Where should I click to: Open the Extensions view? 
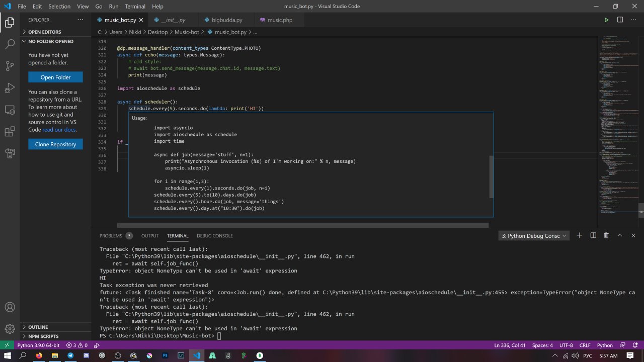click(10, 131)
